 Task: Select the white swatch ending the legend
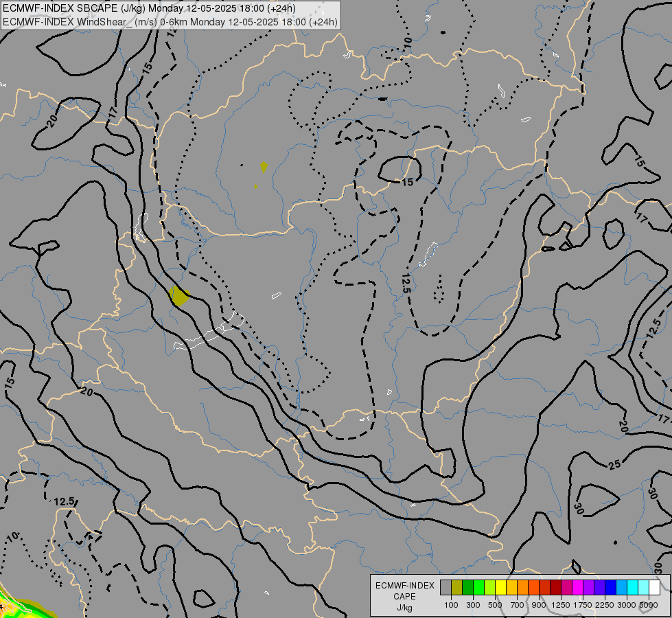point(654,588)
